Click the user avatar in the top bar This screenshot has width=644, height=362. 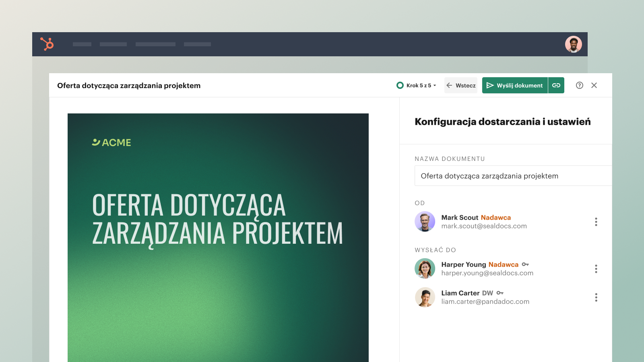[x=573, y=44]
